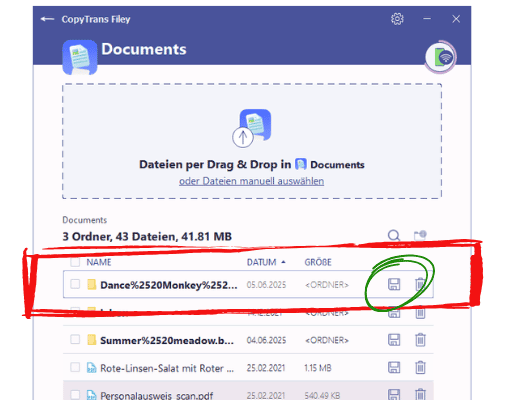Click the Documents app icon in header
The width and height of the screenshot is (511, 400).
(80, 57)
